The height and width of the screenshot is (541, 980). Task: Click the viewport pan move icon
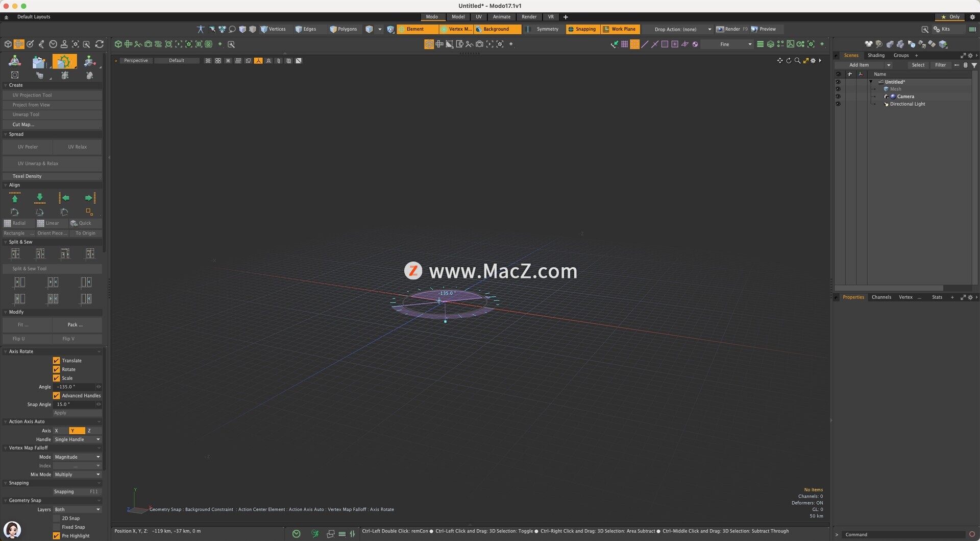point(780,61)
